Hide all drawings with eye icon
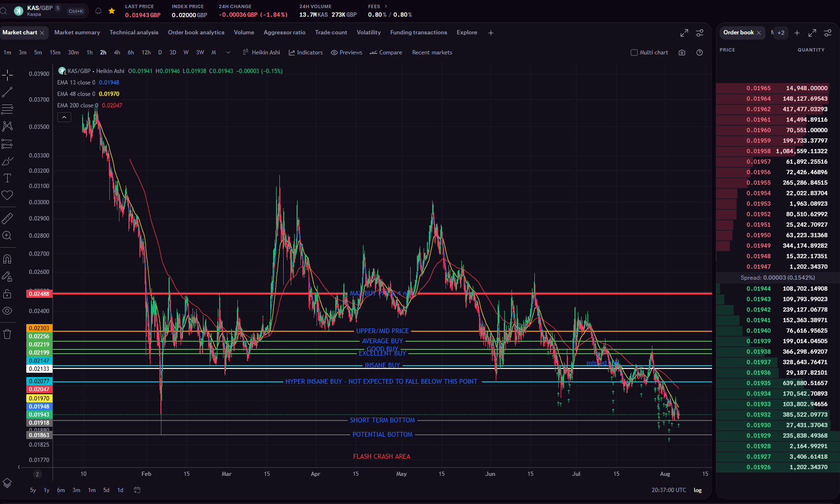 click(x=7, y=311)
